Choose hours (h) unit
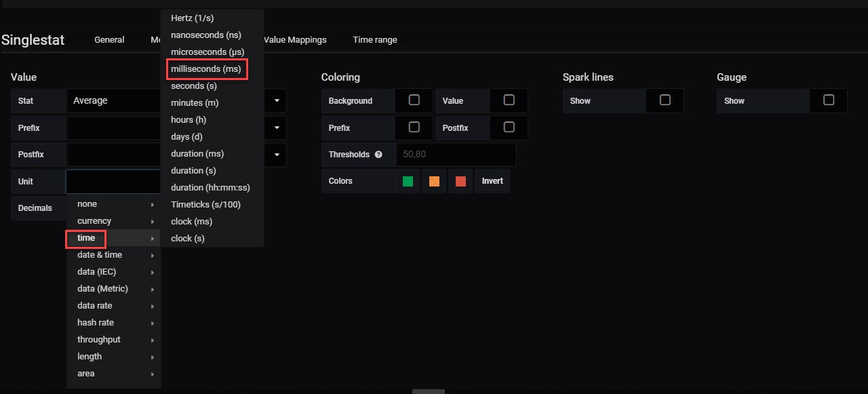Viewport: 868px width, 394px height. pyautogui.click(x=212, y=120)
